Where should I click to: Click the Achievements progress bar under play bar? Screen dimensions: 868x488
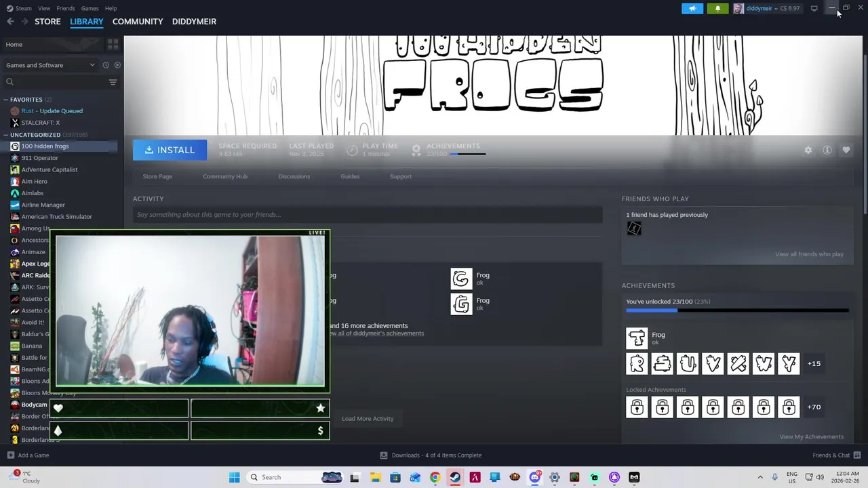[468, 154]
